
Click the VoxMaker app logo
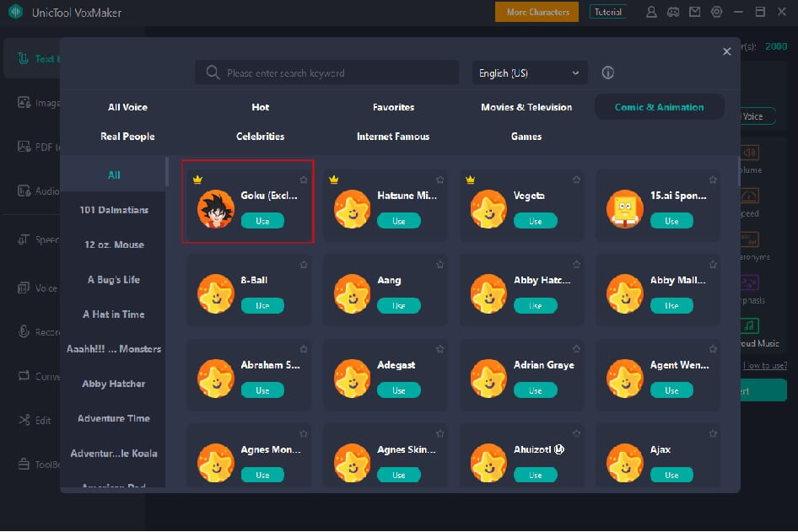16,11
